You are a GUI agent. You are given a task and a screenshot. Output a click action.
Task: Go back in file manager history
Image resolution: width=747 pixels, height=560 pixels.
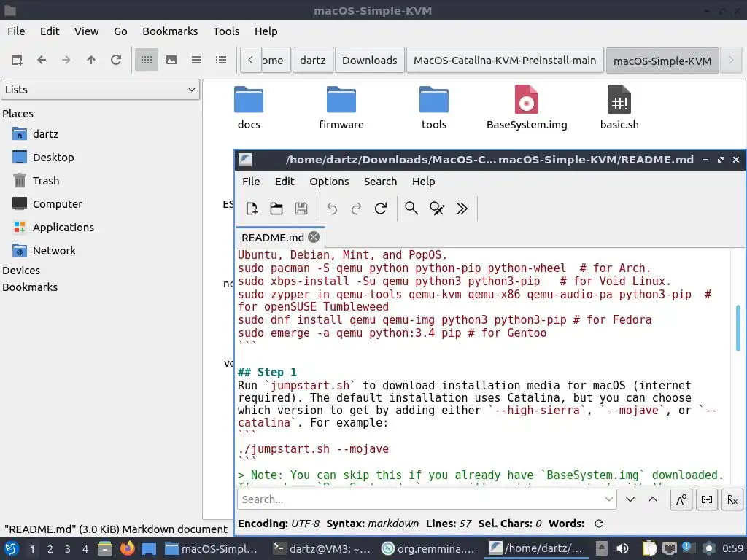click(42, 60)
